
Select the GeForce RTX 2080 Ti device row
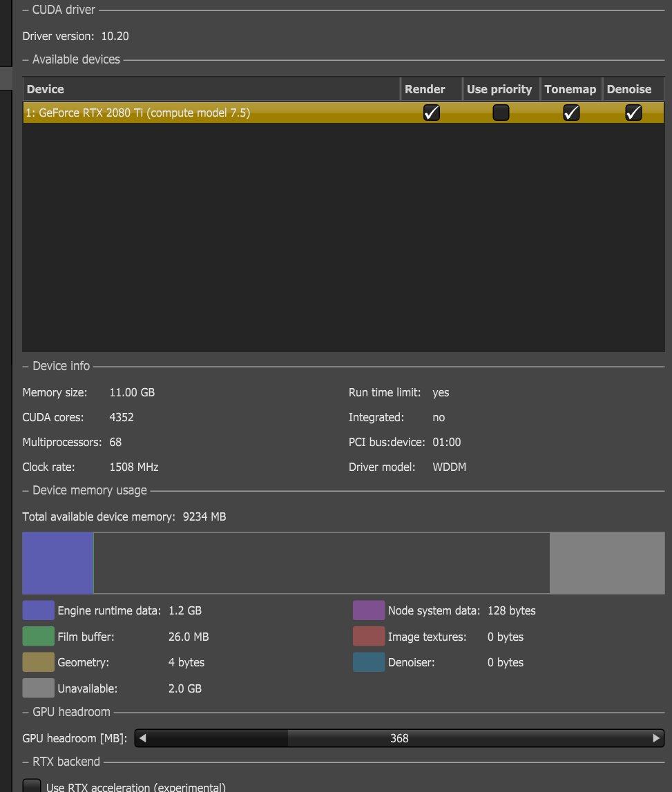click(343, 113)
